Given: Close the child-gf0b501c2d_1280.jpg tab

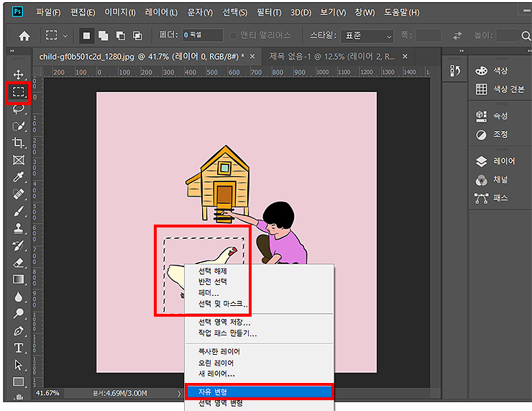Looking at the screenshot, I should click(x=252, y=56).
